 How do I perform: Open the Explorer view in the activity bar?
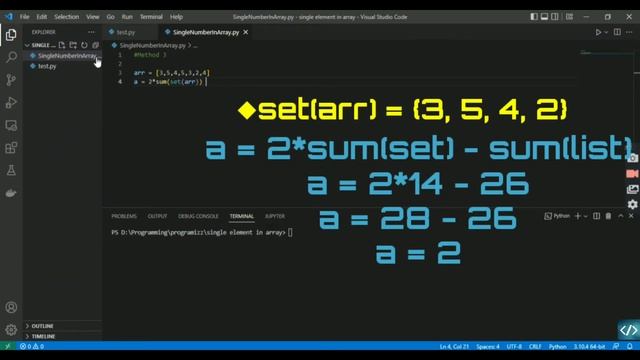[x=11, y=35]
